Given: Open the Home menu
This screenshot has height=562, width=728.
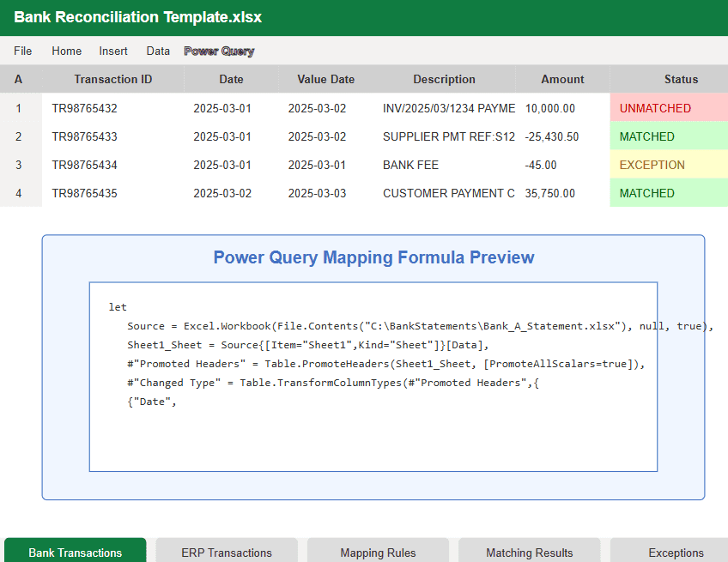Looking at the screenshot, I should tap(67, 51).
